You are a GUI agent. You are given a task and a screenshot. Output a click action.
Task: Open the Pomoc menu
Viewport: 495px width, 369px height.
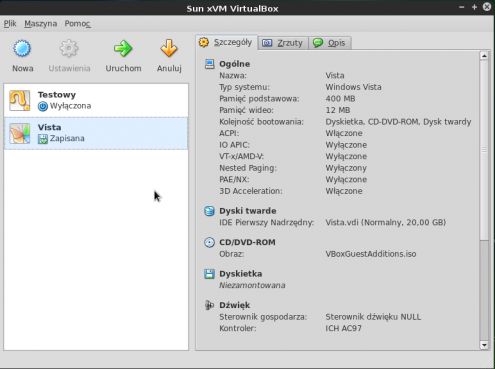tap(77, 24)
